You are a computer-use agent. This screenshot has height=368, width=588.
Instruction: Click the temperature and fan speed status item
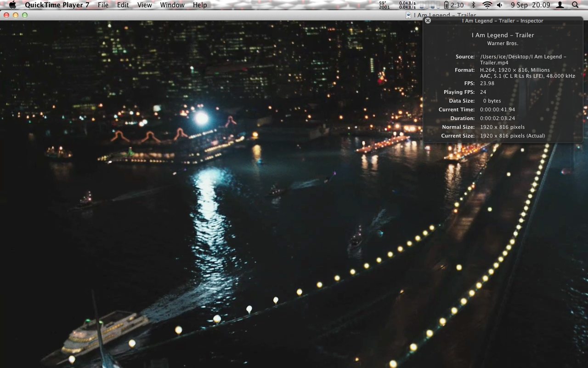coord(384,5)
